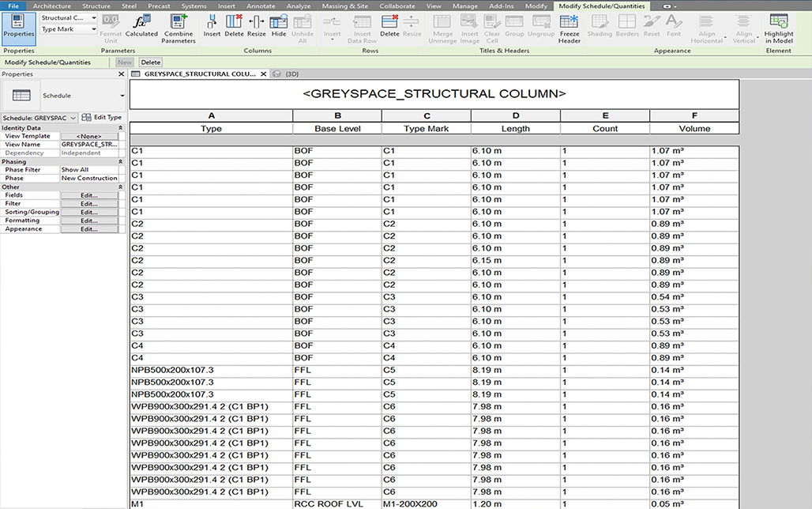Add a Calculated parameter

[141, 27]
